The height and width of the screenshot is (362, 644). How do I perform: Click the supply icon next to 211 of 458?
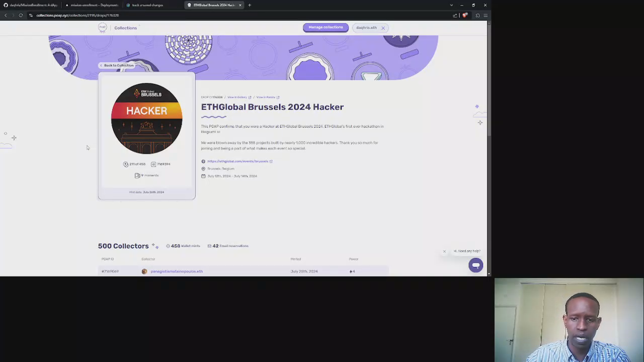click(126, 164)
